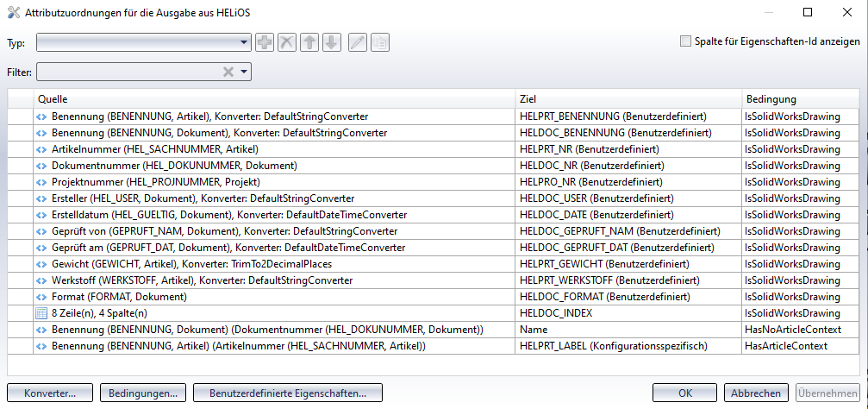Select target cell HELDOC_USER (Benutzerdefiniert)
The height and width of the screenshot is (409, 868).
629,198
